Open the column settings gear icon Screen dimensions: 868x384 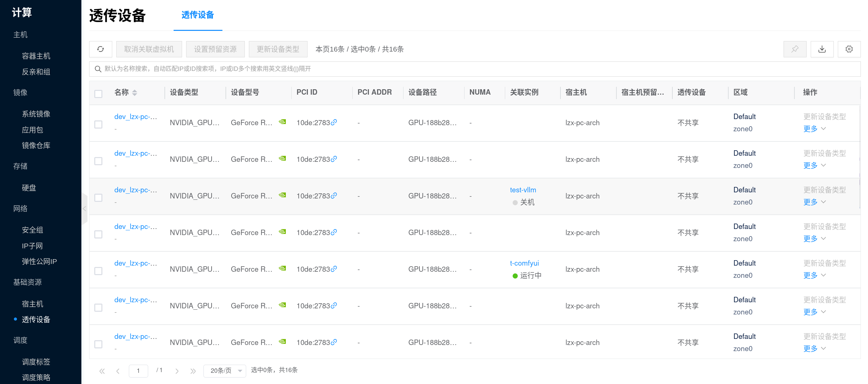click(x=849, y=49)
